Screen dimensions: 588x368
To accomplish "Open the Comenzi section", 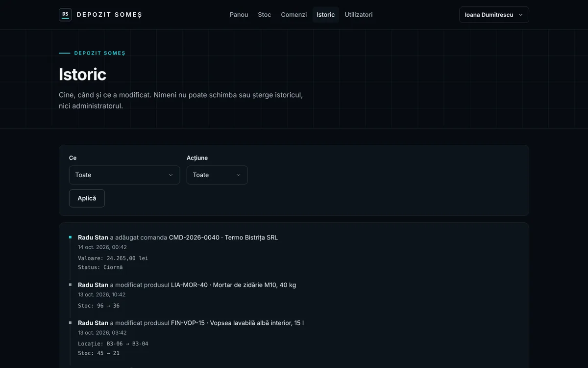I will 294,15.
